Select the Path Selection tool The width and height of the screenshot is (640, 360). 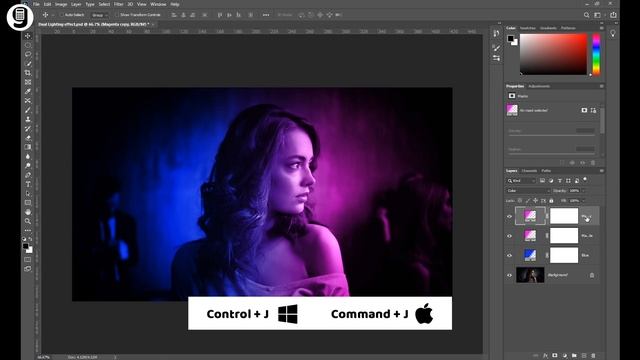click(x=28, y=193)
